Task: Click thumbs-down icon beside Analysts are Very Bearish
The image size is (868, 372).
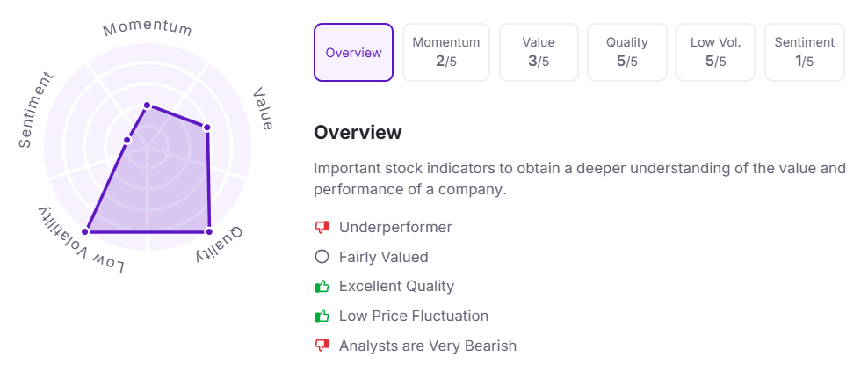Action: tap(322, 346)
